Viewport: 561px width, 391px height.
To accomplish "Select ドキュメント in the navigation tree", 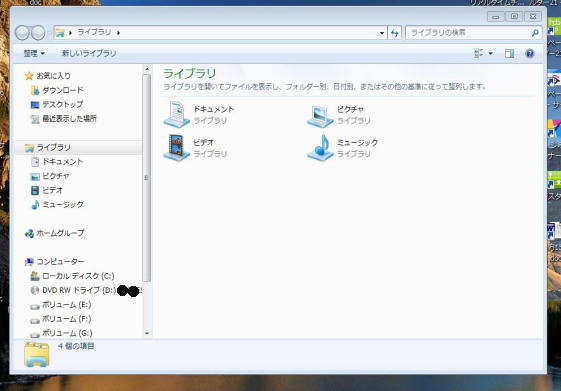I will tap(63, 162).
